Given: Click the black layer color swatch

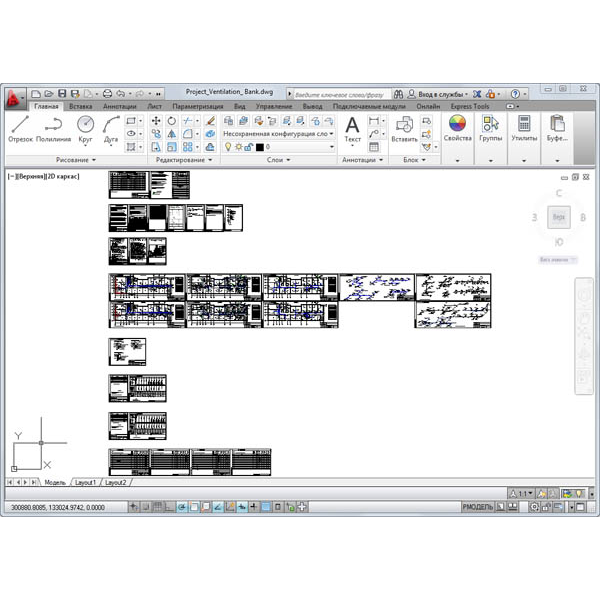Looking at the screenshot, I should click(260, 147).
